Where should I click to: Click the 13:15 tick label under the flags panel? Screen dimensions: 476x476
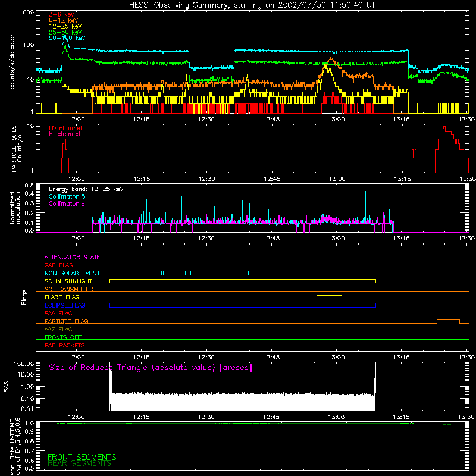click(401, 358)
